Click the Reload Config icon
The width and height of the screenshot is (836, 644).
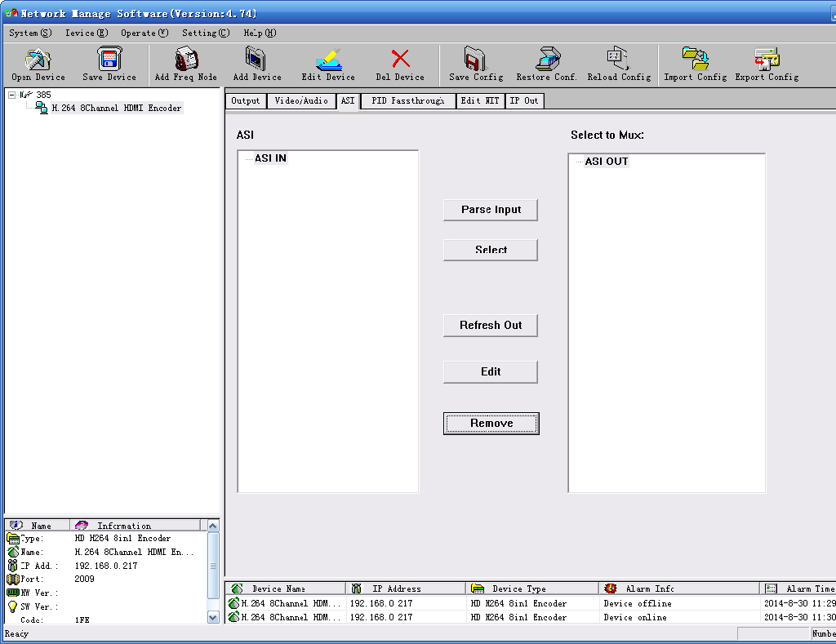pyautogui.click(x=619, y=59)
